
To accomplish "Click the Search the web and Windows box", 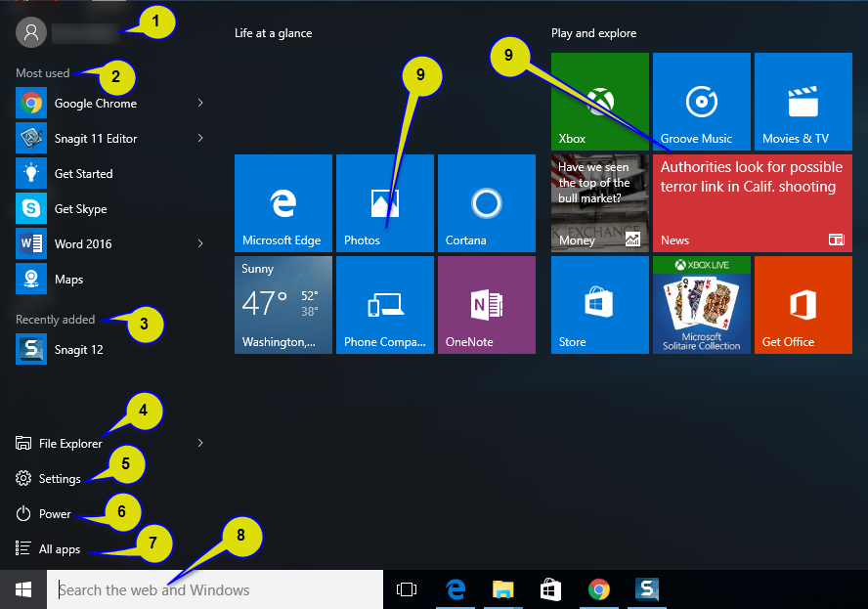I will (215, 589).
